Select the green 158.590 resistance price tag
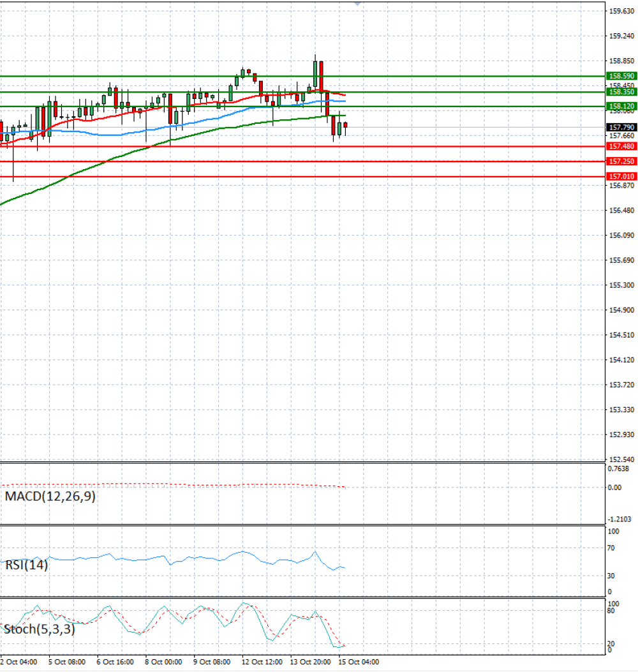Image resolution: width=638 pixels, height=672 pixels. (x=621, y=76)
